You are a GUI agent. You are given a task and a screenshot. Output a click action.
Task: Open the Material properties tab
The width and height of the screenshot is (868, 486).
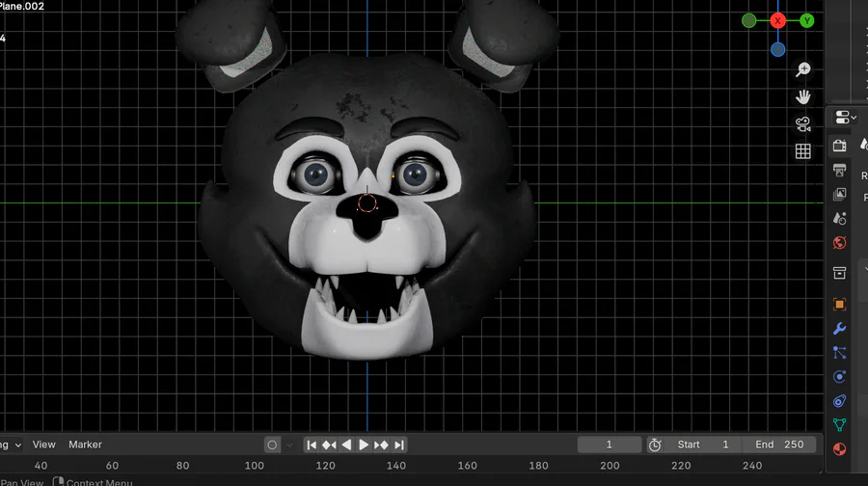(840, 449)
